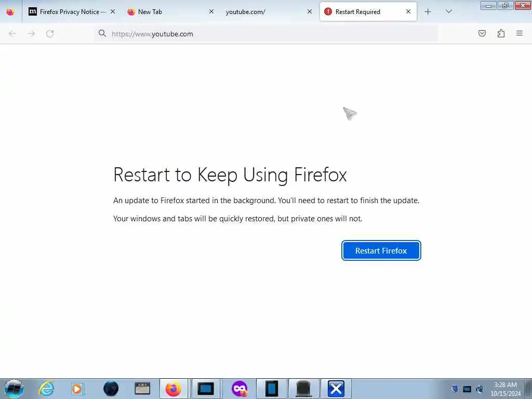Open the black device app in taskbar
The width and height of the screenshot is (532, 399).
(x=303, y=389)
